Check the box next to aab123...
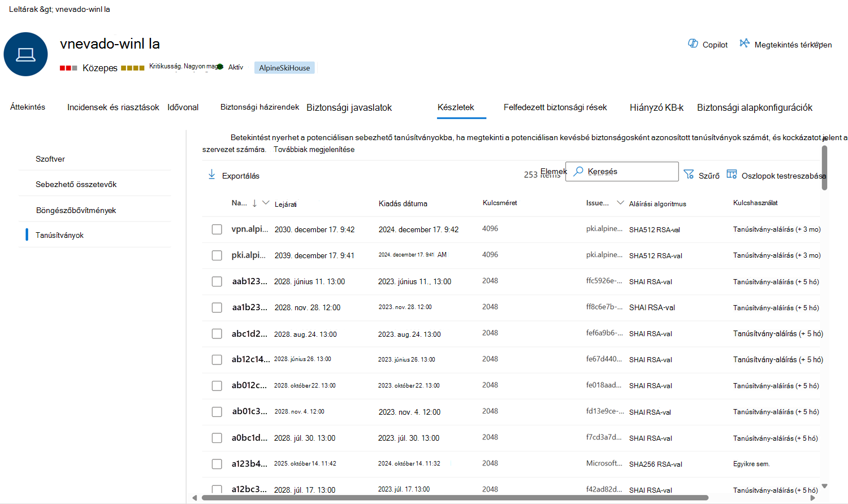This screenshot has width=848, height=504. pos(217,281)
